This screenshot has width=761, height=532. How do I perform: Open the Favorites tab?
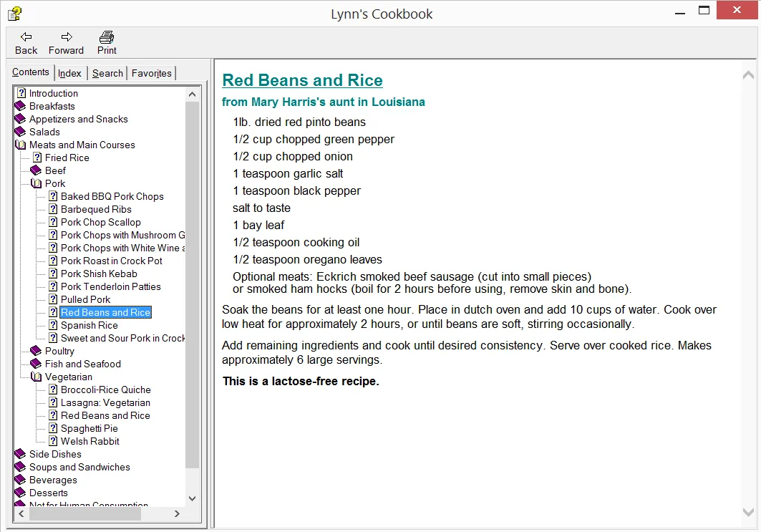click(x=152, y=73)
